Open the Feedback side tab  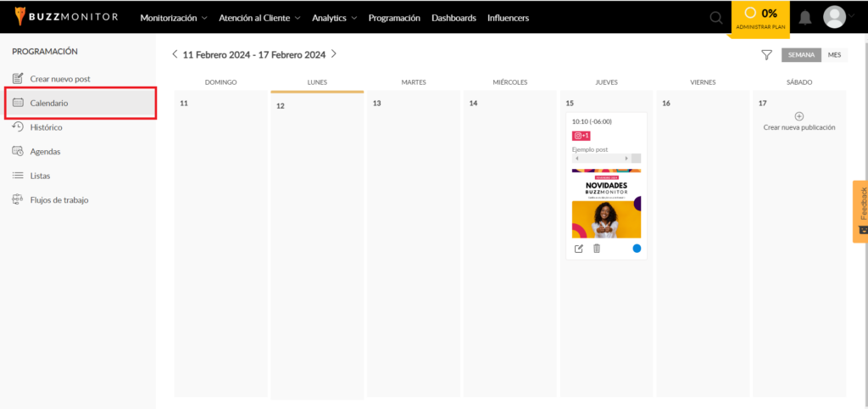coord(860,211)
